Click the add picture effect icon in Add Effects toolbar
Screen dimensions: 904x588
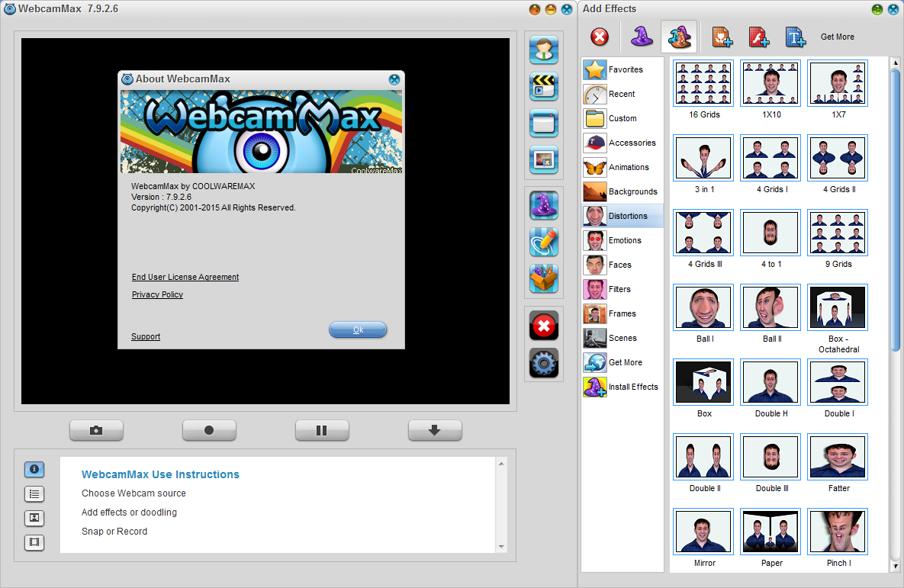(x=722, y=37)
